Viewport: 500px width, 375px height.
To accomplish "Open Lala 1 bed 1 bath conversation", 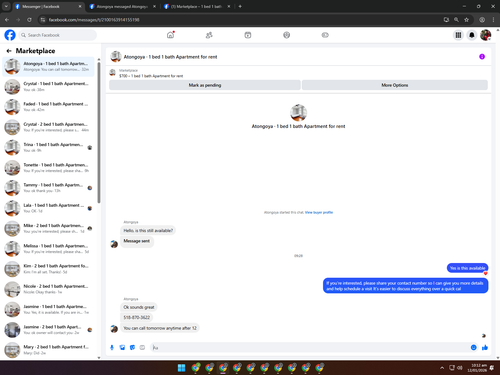I will pos(49,208).
